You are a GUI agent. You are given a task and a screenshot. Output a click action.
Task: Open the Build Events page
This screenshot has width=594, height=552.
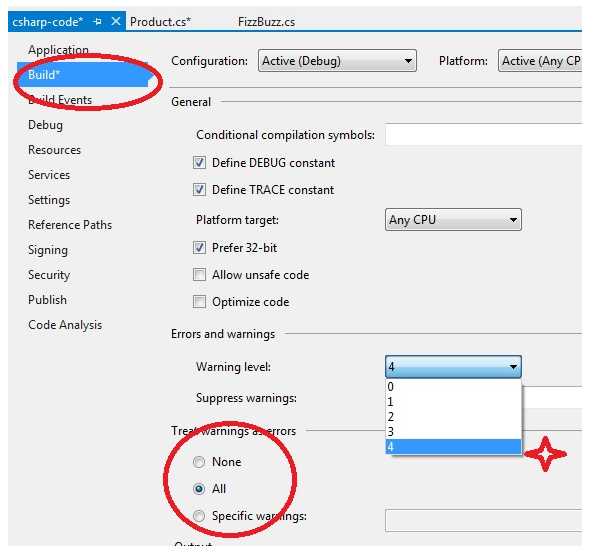60,100
